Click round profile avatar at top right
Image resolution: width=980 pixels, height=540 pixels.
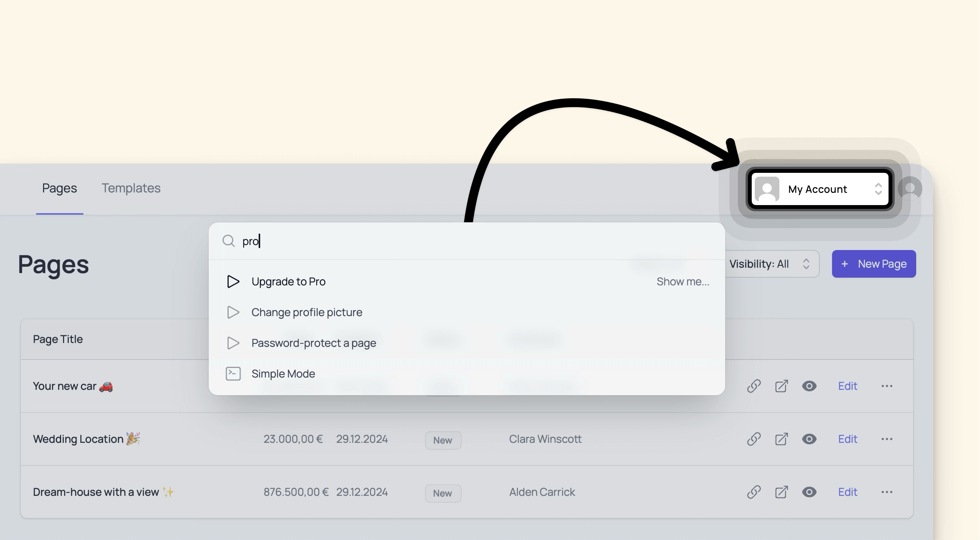click(910, 189)
